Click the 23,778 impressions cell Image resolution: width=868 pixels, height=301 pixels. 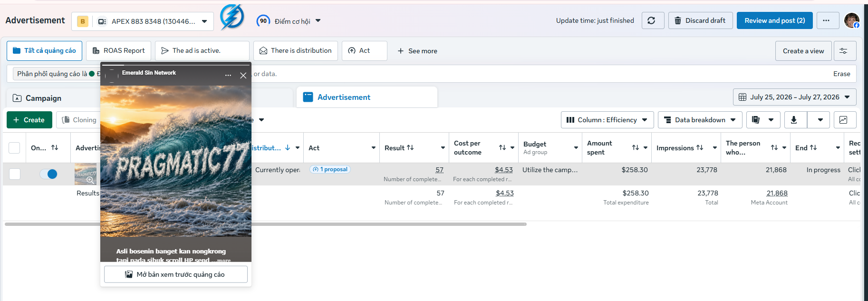coord(707,170)
